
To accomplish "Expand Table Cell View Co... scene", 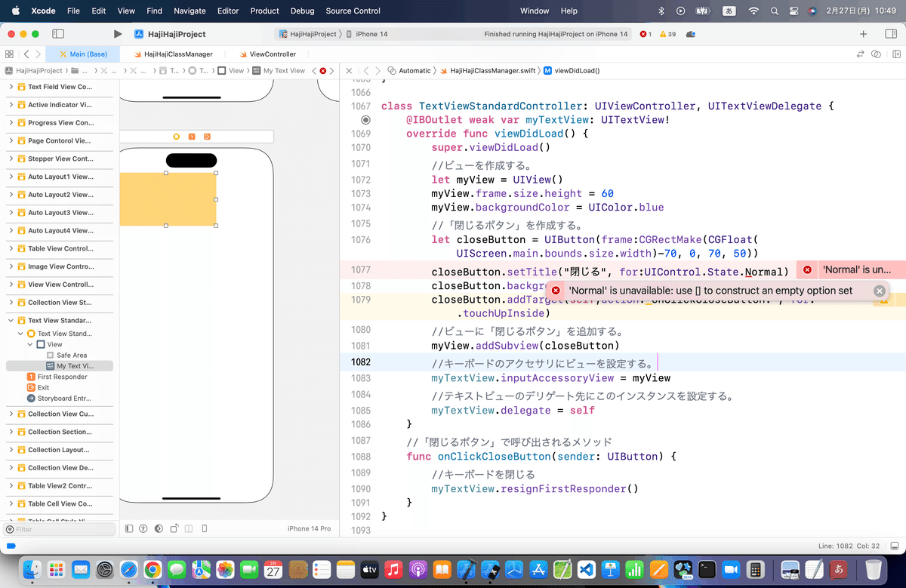I will click(x=11, y=503).
